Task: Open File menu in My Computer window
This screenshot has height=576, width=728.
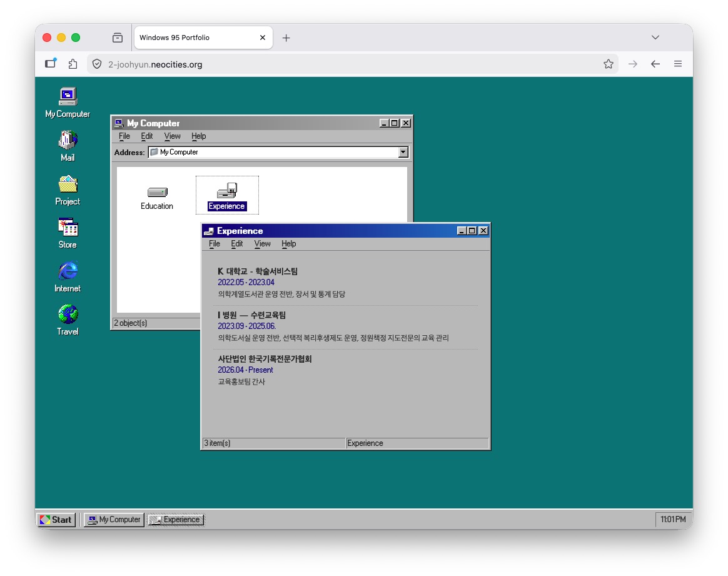Action: pos(124,136)
